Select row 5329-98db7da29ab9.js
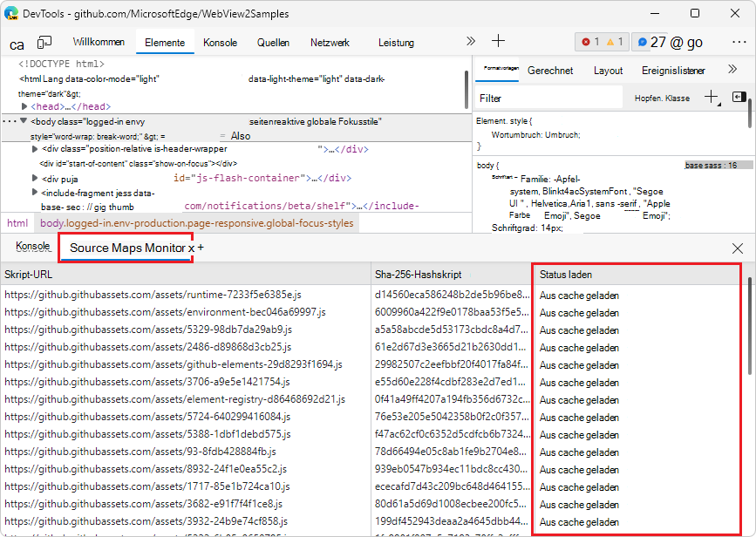 click(371, 330)
